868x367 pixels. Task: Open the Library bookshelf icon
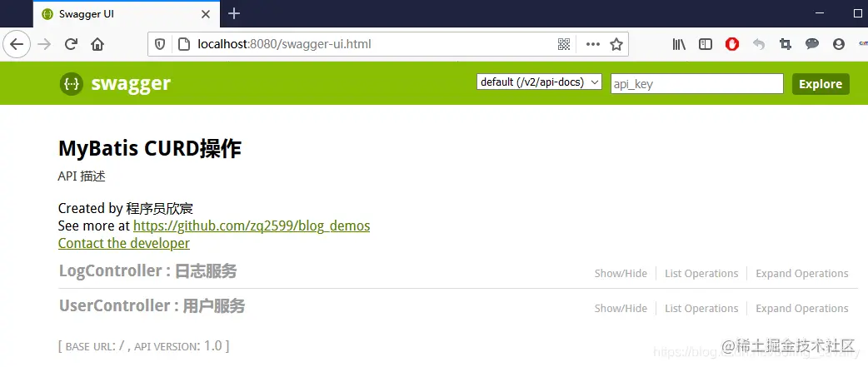679,44
